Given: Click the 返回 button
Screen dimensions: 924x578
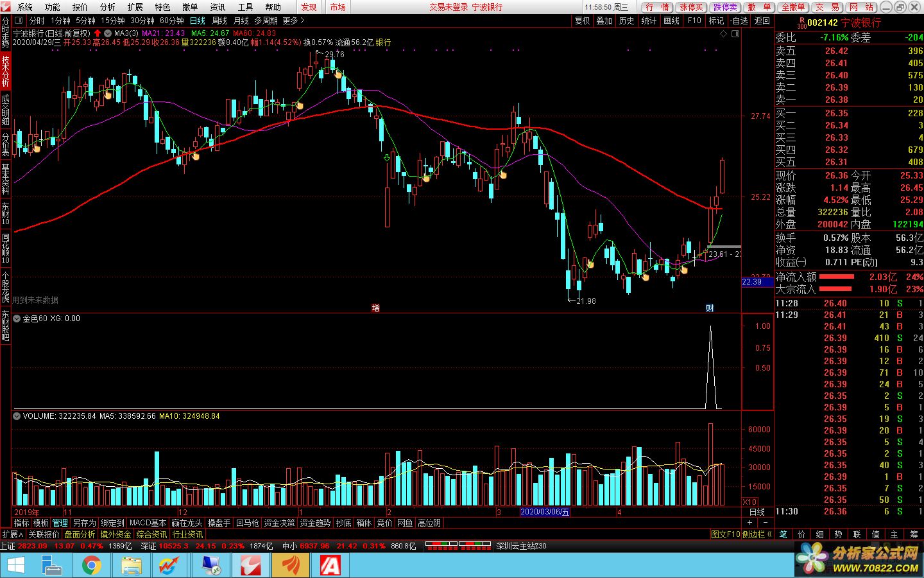Looking at the screenshot, I should 762,21.
